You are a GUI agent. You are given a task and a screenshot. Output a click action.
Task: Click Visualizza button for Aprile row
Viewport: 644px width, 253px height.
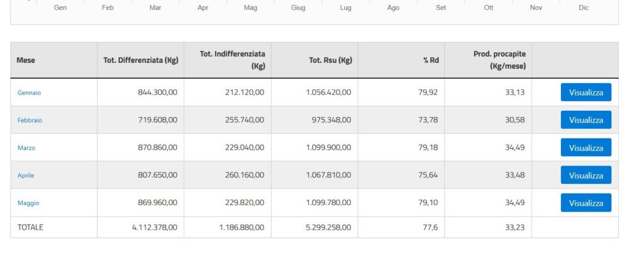pyautogui.click(x=586, y=175)
